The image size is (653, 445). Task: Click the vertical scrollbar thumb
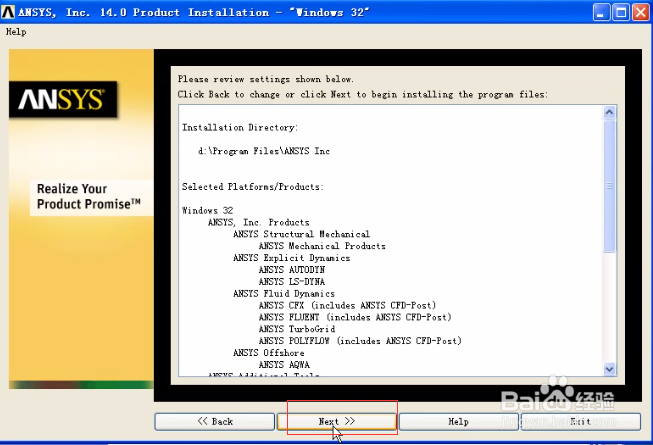click(x=609, y=185)
